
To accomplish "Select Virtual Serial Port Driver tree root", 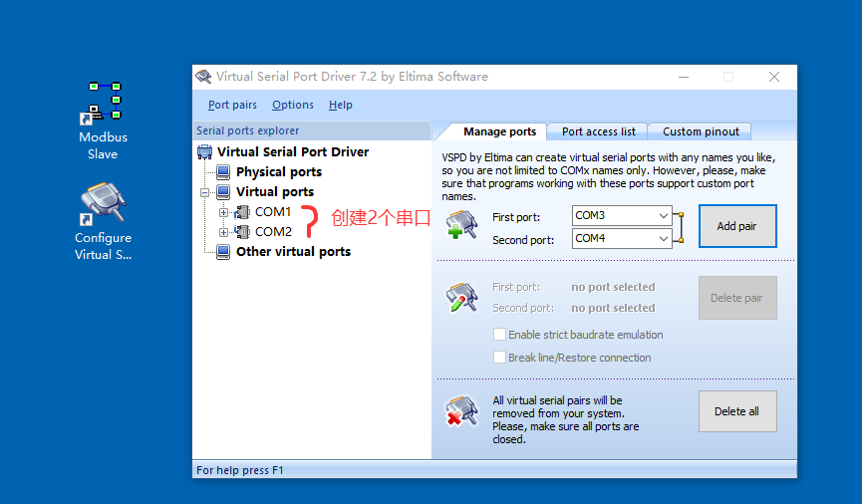I will pyautogui.click(x=292, y=152).
